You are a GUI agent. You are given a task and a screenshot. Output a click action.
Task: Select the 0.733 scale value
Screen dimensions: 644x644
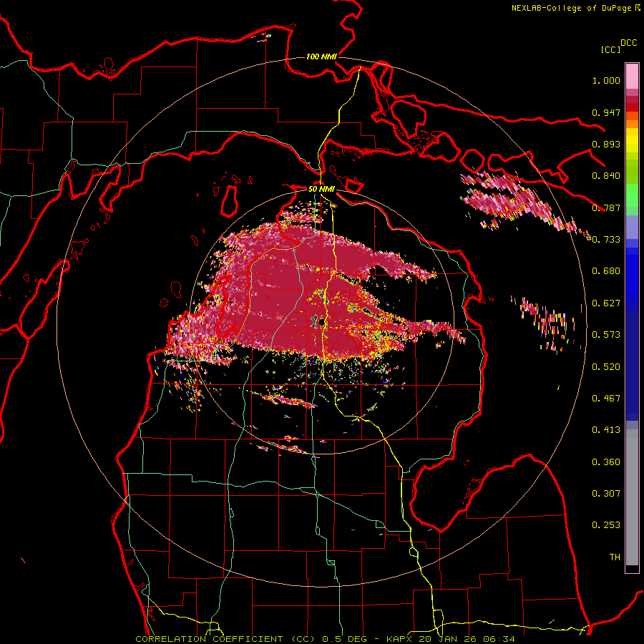pyautogui.click(x=606, y=240)
